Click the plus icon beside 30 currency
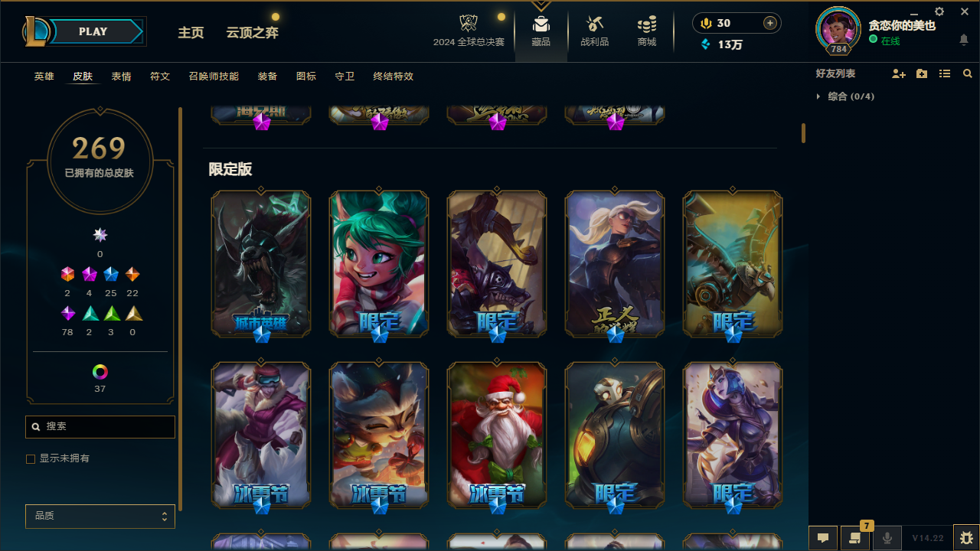The height and width of the screenshot is (551, 980). tap(770, 23)
